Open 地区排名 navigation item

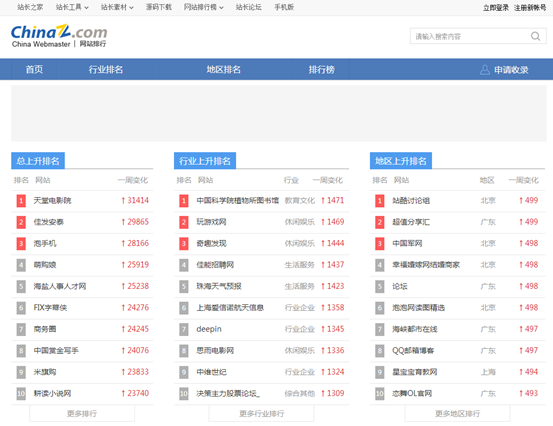click(223, 69)
